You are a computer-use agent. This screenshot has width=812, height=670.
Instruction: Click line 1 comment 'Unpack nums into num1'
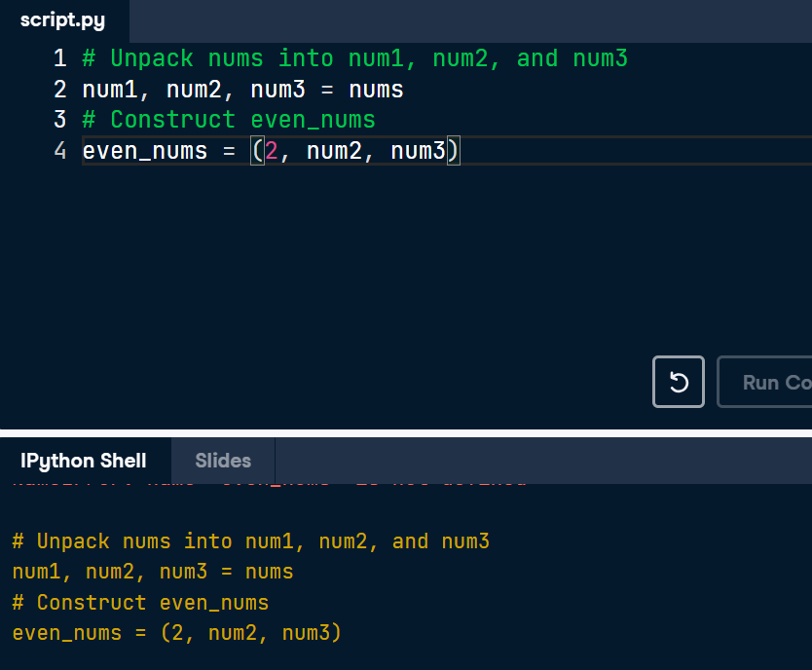click(354, 58)
